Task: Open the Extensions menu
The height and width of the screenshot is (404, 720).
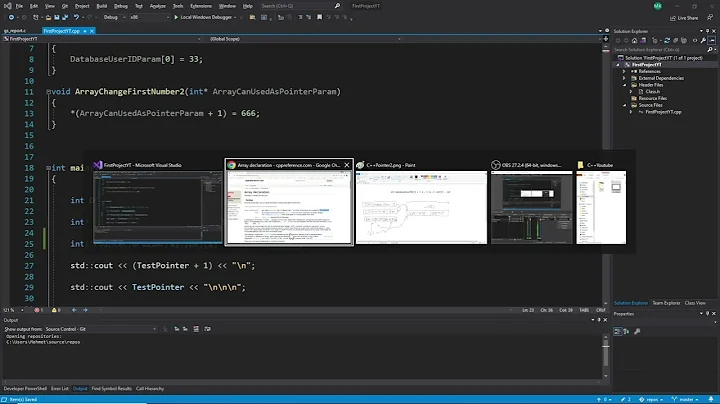Action: 201,6
